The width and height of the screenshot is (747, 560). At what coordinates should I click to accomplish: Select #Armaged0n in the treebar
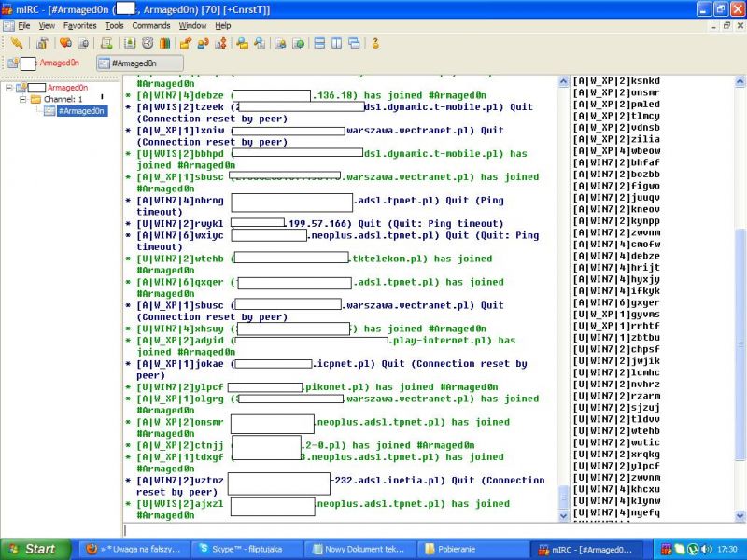click(81, 111)
